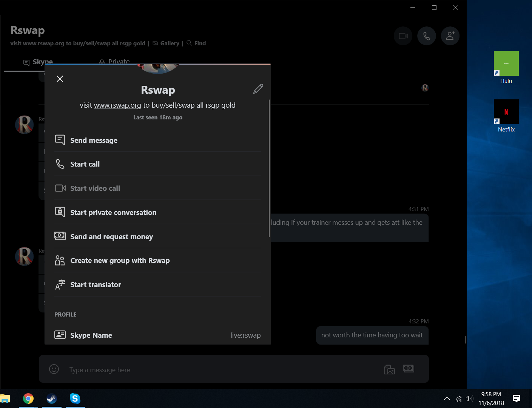Open Chrome from the taskbar

point(28,399)
